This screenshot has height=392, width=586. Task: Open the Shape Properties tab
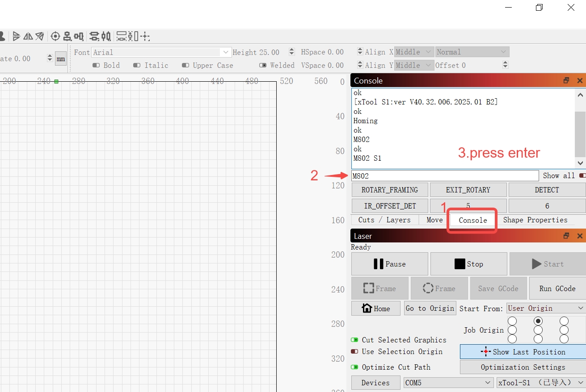[x=535, y=220]
